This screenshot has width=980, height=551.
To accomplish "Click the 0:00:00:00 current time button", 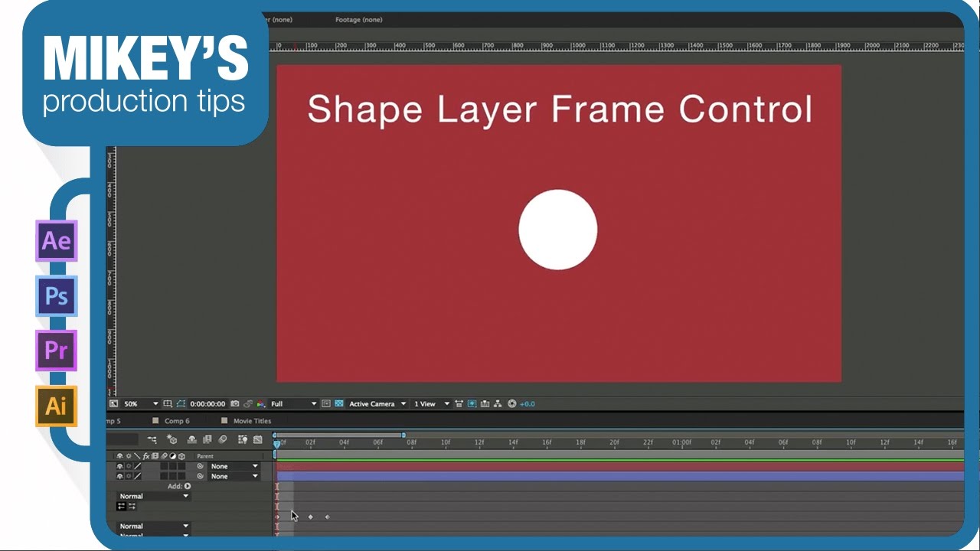I will (207, 403).
